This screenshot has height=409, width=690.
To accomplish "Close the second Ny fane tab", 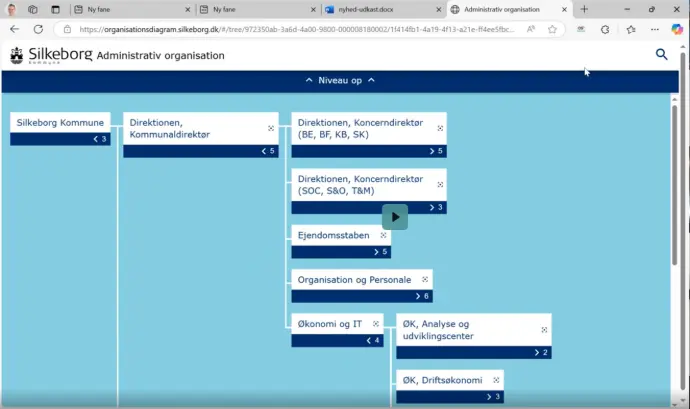I will [313, 9].
